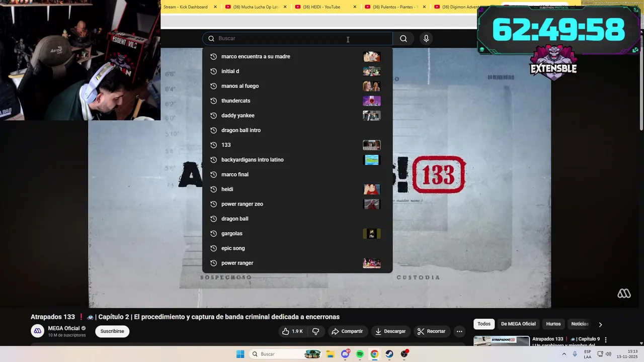Image resolution: width=644 pixels, height=362 pixels.
Task: Open Windows Start menu
Action: [x=240, y=354]
